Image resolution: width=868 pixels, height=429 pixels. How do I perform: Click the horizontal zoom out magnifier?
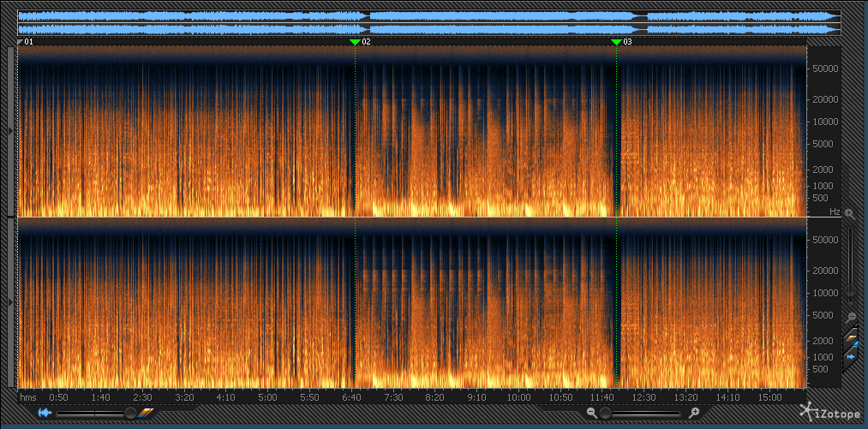[591, 413]
